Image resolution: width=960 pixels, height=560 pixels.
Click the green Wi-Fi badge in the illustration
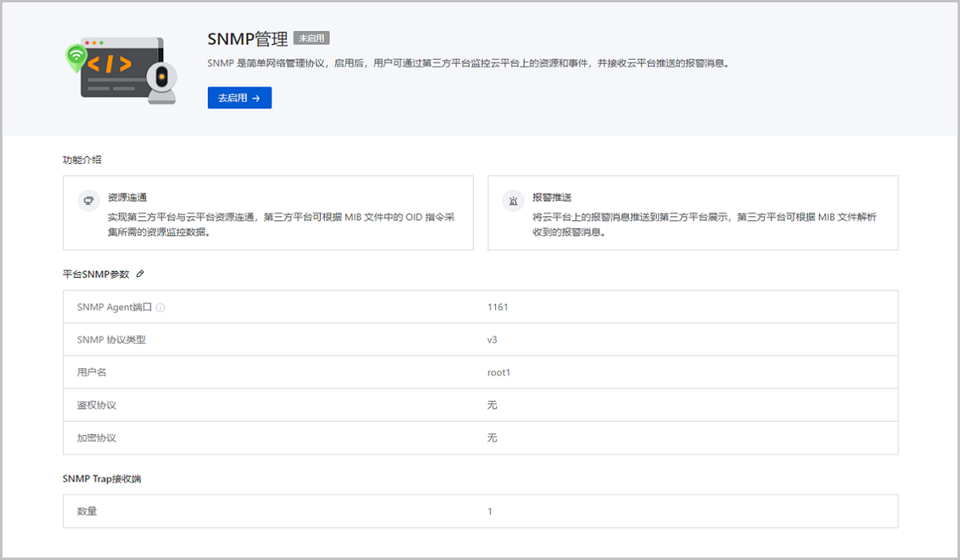coord(77,55)
